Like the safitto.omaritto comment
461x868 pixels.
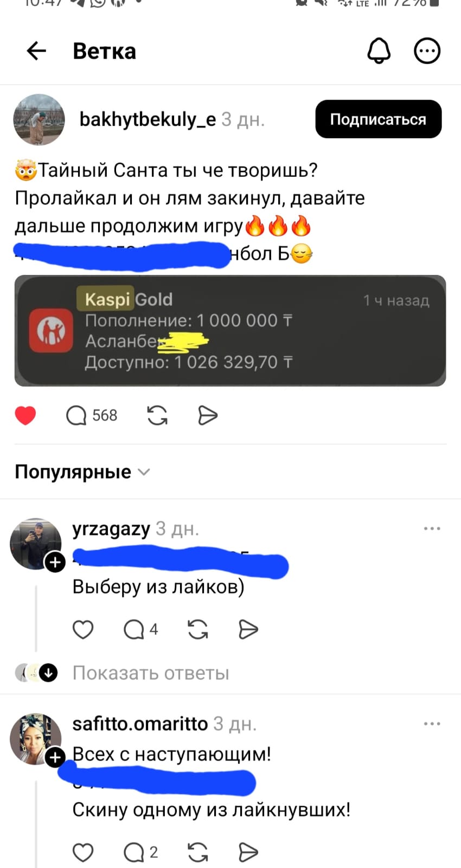pos(83,852)
